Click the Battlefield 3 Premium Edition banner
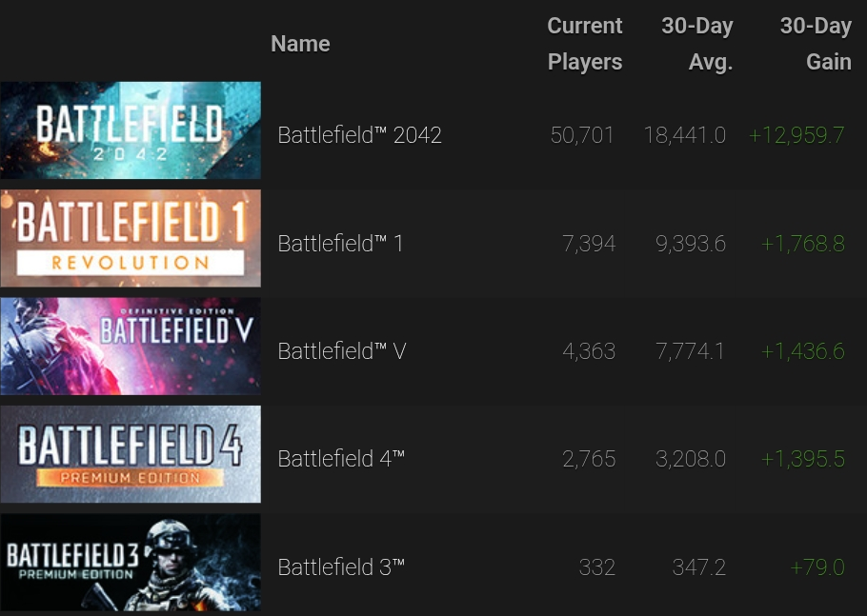 (x=131, y=563)
